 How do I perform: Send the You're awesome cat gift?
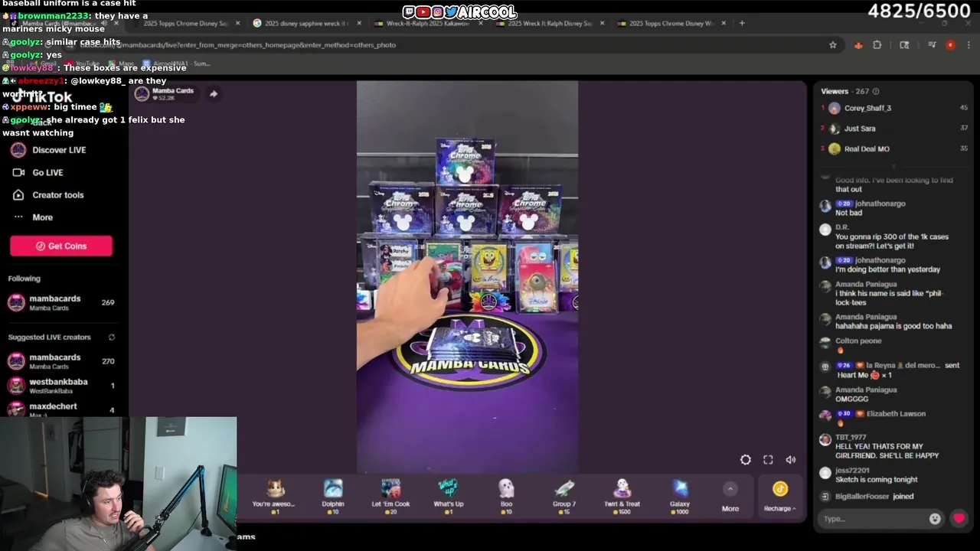click(274, 496)
